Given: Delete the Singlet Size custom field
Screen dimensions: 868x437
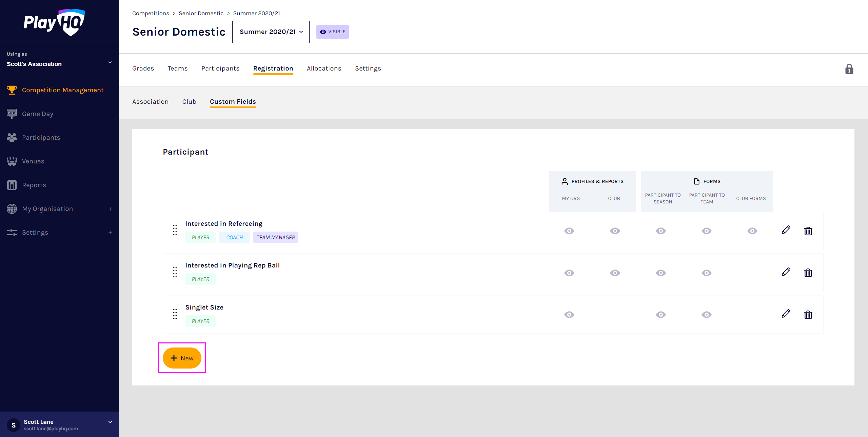Looking at the screenshot, I should (x=808, y=315).
